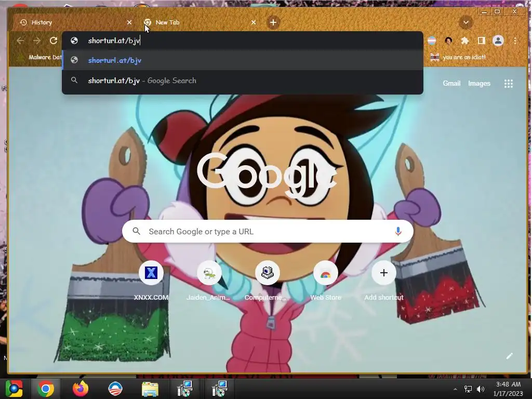532x399 pixels.
Task: Customize this page with the pencil icon
Action: click(509, 356)
